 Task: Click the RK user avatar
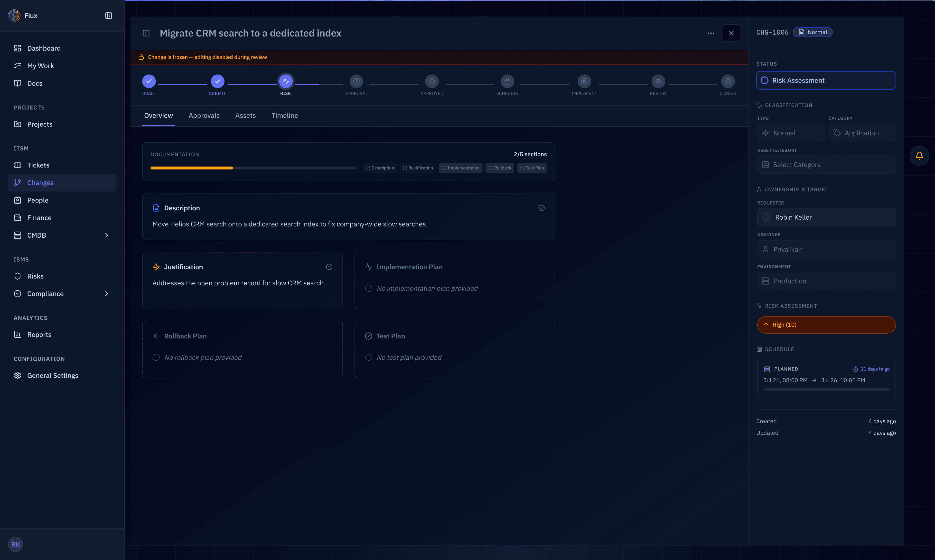click(x=16, y=544)
